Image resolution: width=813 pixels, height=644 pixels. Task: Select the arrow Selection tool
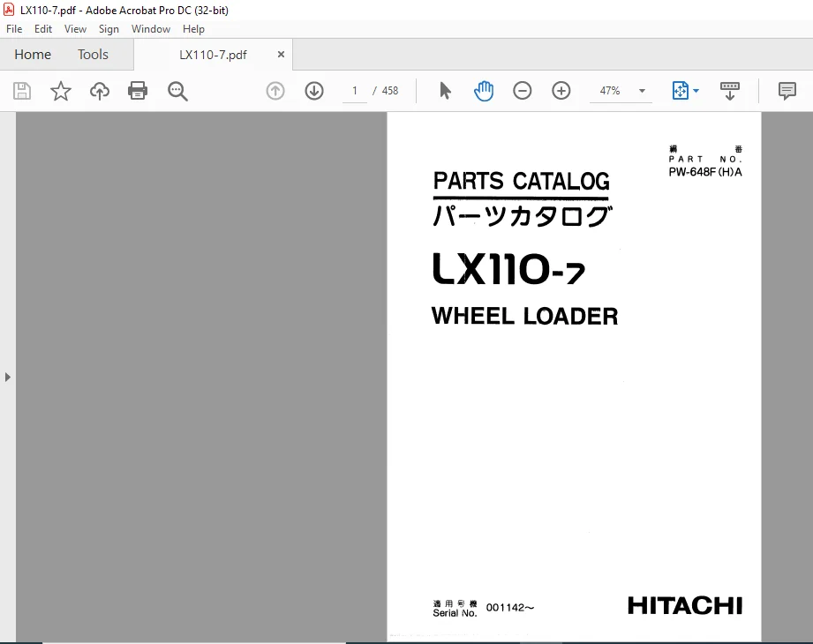coord(445,91)
